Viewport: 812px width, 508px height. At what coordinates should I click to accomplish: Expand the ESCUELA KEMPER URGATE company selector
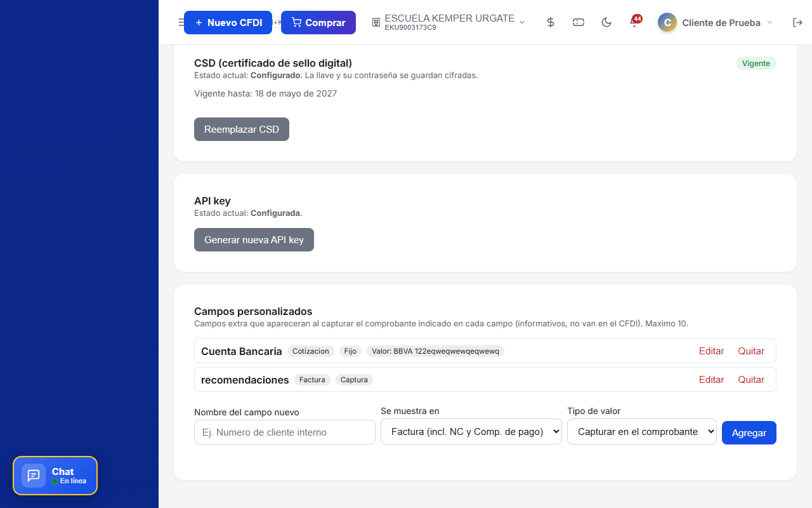(x=449, y=22)
